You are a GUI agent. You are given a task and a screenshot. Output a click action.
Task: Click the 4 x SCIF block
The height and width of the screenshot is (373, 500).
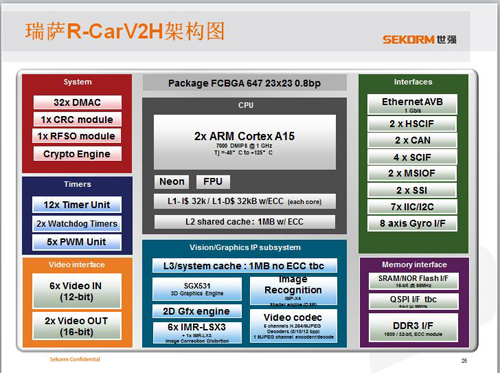pyautogui.click(x=412, y=157)
